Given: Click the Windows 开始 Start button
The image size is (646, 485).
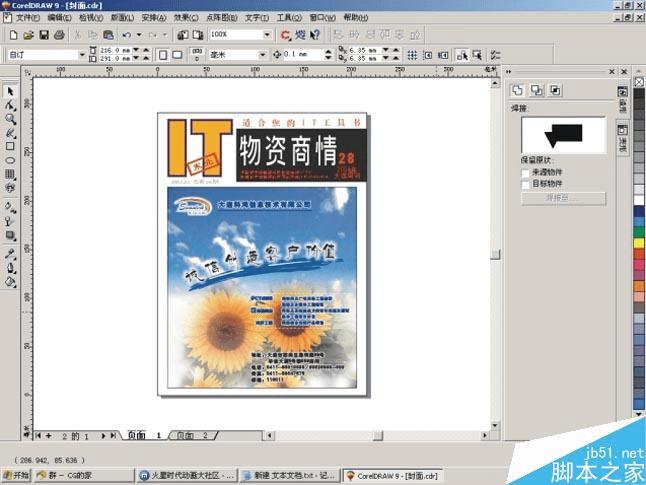Looking at the screenshot, I should (x=16, y=476).
